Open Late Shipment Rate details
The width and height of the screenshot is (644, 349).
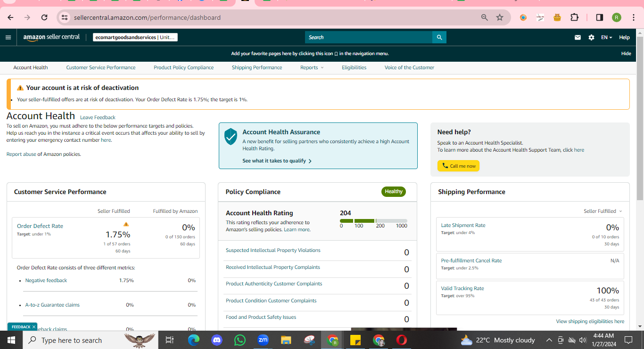[463, 225]
